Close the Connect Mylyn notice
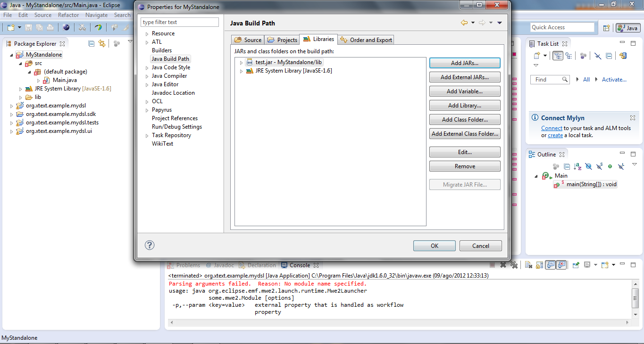This screenshot has width=644, height=344. pyautogui.click(x=633, y=118)
